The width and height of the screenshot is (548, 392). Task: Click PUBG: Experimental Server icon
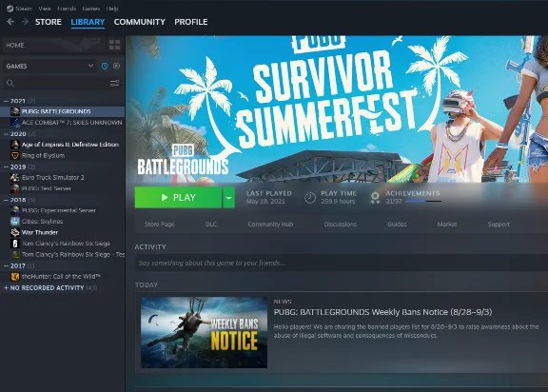[x=15, y=210]
